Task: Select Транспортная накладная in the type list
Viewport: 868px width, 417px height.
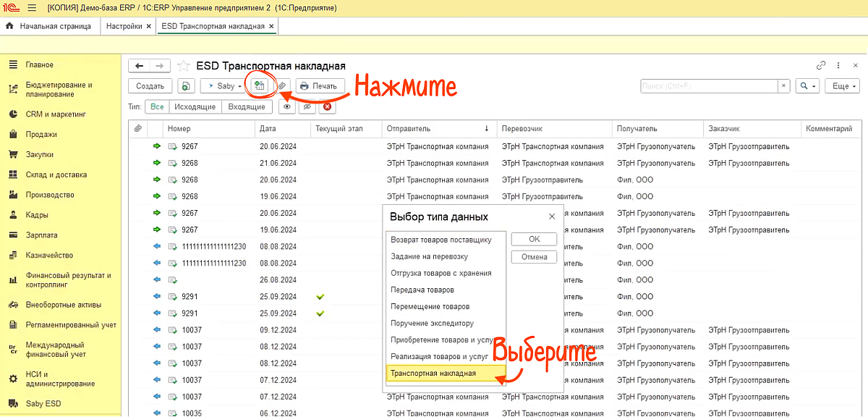Action: coord(434,374)
